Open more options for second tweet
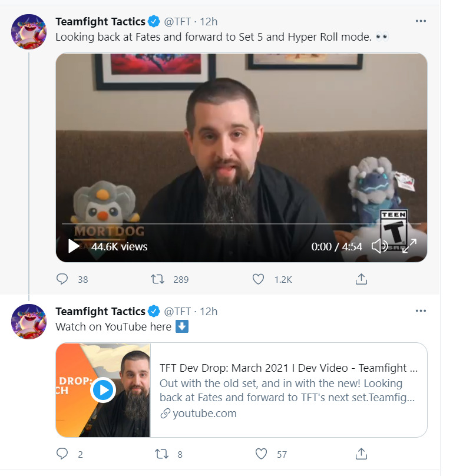Image resolution: width=453 pixels, height=476 pixels. point(421,311)
